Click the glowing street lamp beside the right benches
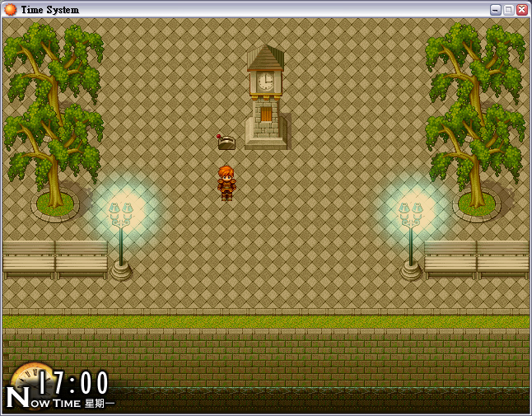This screenshot has height=416, width=532. pyautogui.click(x=411, y=241)
